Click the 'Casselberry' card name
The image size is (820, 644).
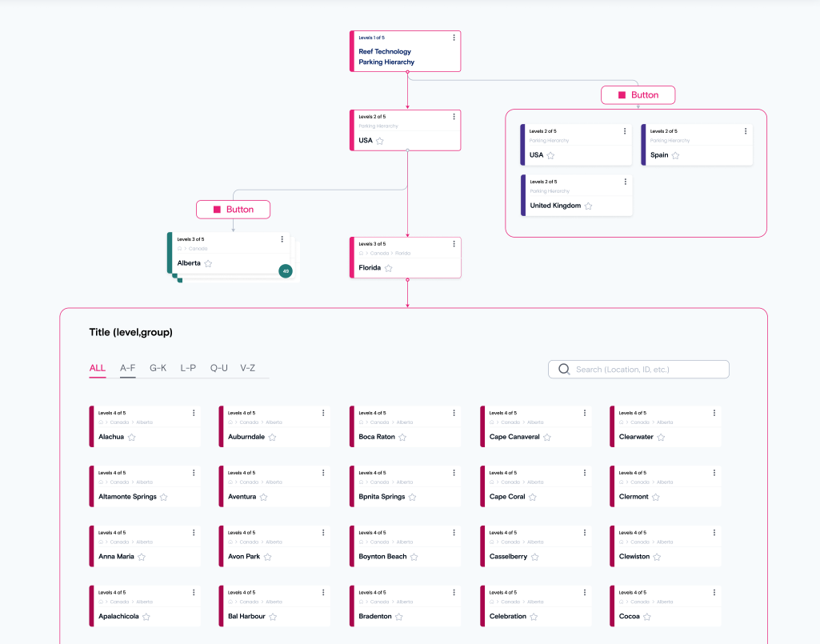click(508, 557)
